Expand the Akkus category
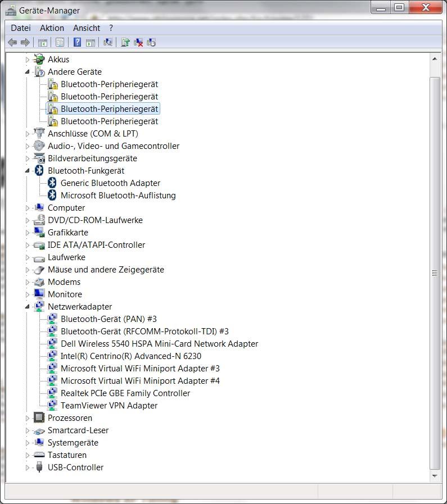447x504 pixels. (28, 60)
